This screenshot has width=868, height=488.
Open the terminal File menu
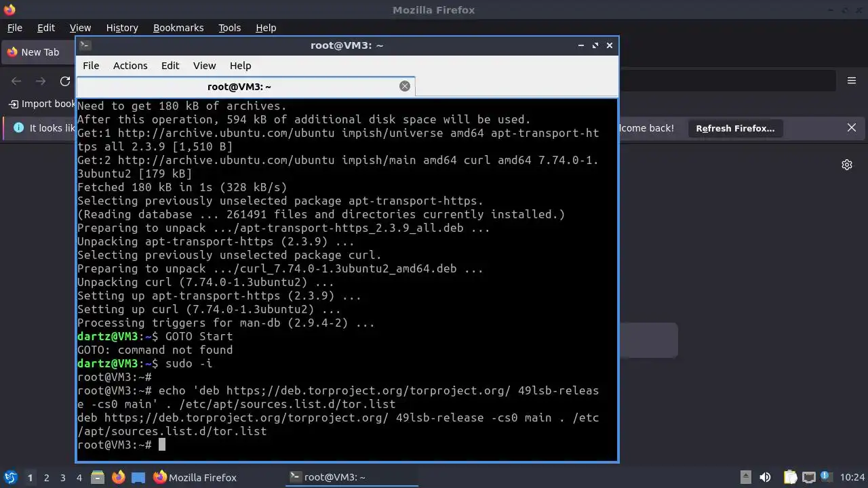point(91,66)
